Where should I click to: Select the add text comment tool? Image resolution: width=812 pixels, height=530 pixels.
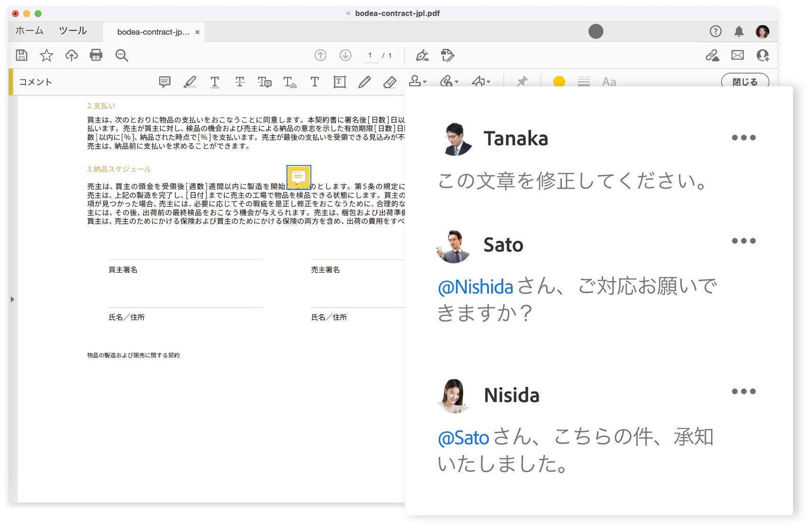pyautogui.click(x=315, y=82)
